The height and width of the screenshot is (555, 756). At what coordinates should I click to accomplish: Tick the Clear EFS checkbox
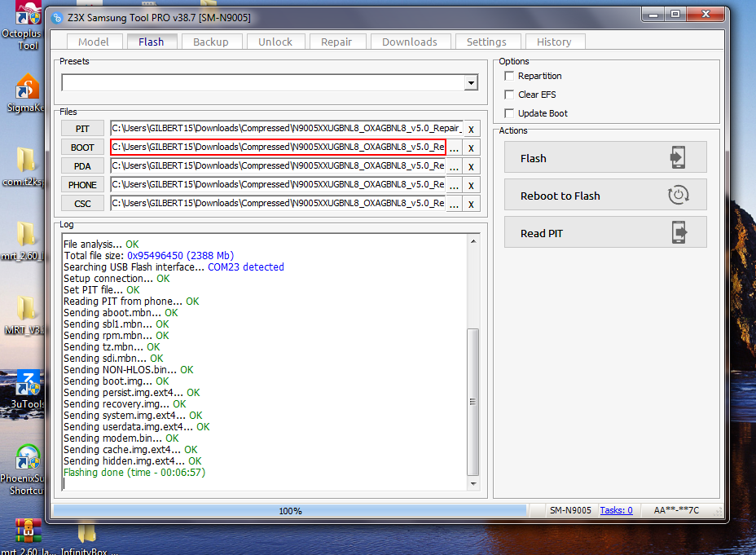tap(509, 95)
